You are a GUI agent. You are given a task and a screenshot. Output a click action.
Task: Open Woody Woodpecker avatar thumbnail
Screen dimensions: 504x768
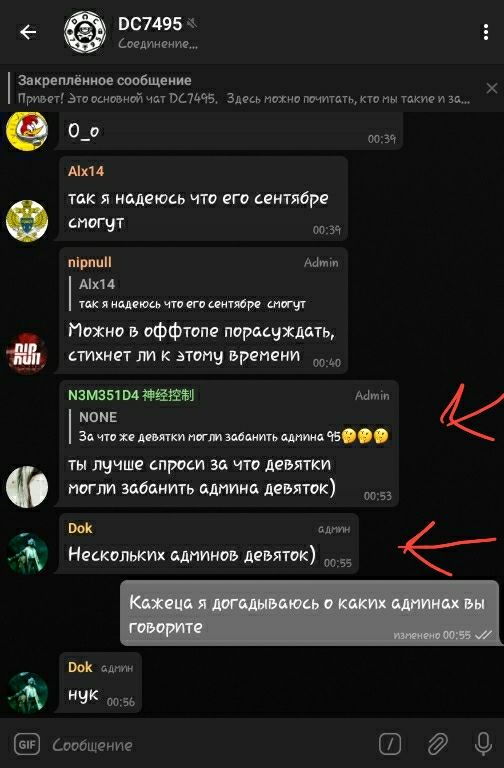coord(27,130)
